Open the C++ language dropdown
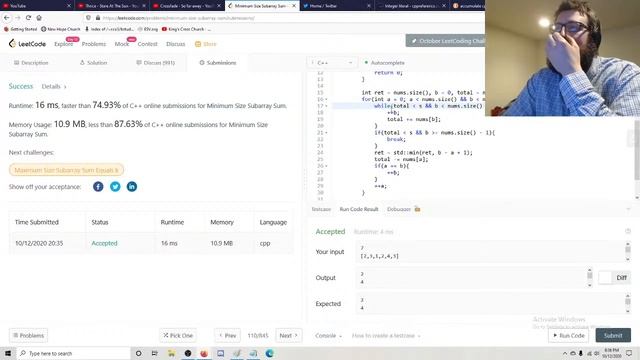The width and height of the screenshot is (640, 360). [332, 63]
